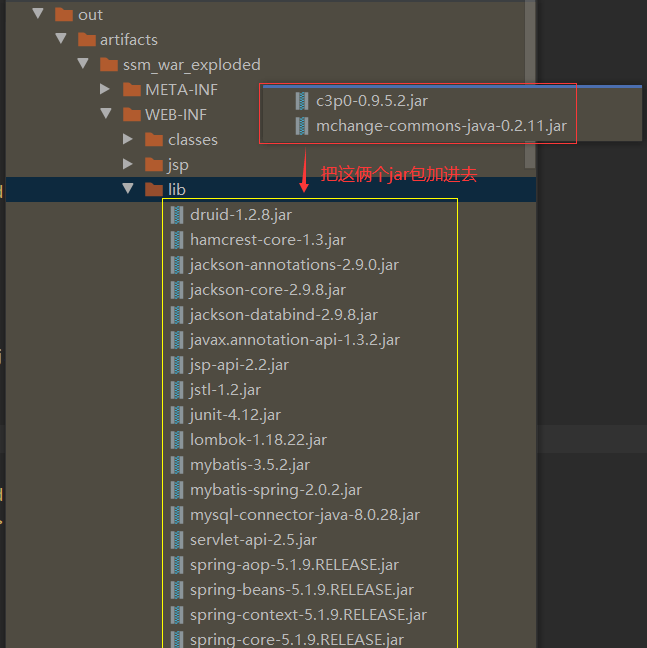Click the WEB-INF folder icon
Image resolution: width=647 pixels, height=648 pixels.
click(132, 114)
